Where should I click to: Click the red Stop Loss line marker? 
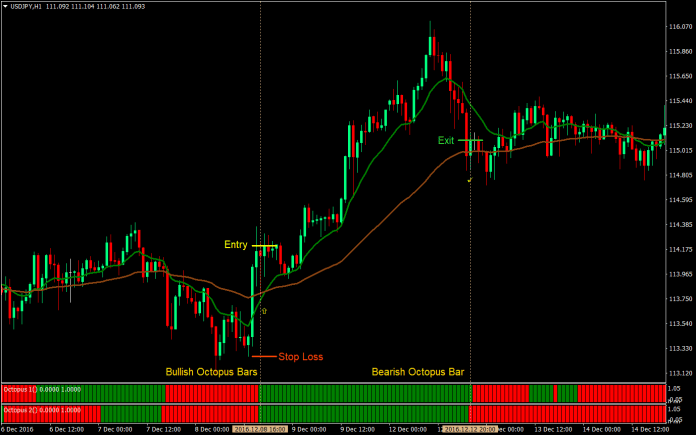coord(264,356)
